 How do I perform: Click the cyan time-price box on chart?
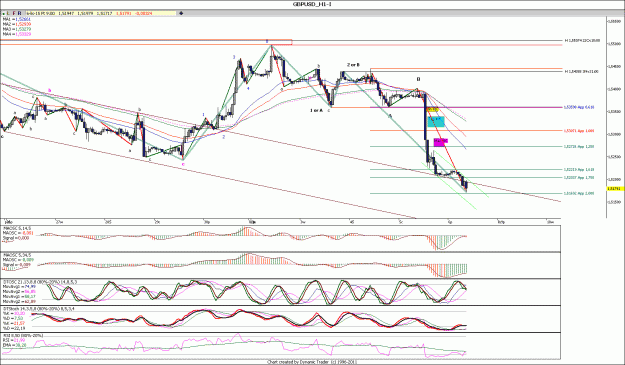[x=436, y=122]
